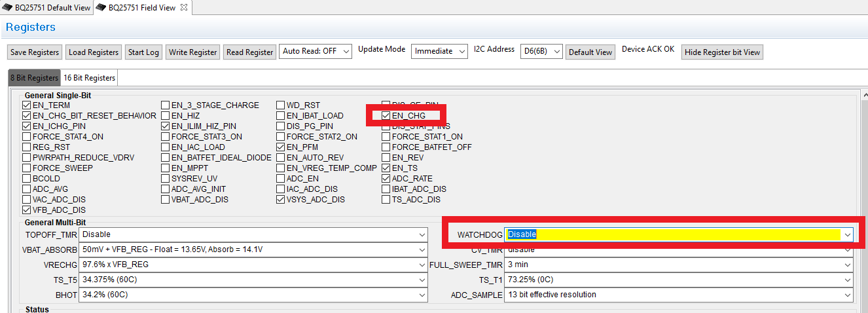Toggle the EN_TERM checkbox

[x=27, y=105]
